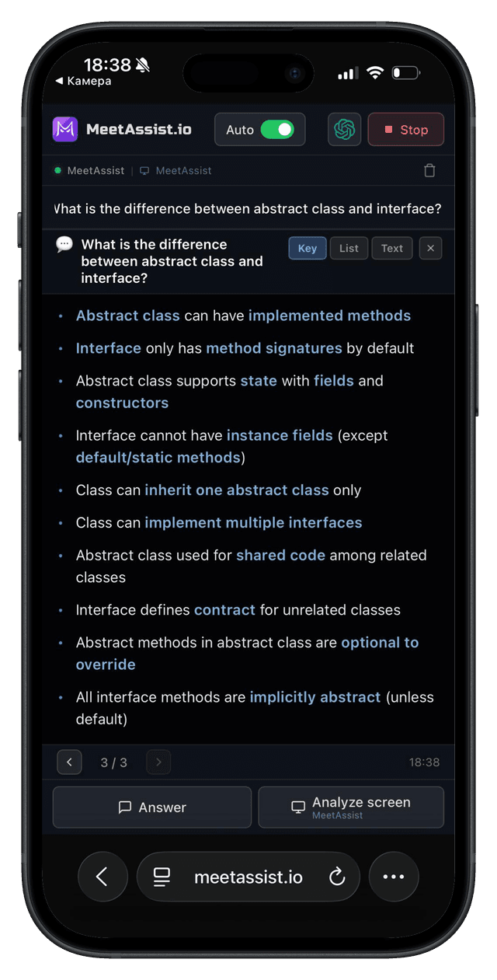The image size is (497, 980).
Task: Open the MeetAssist.io app logo
Action: pyautogui.click(x=65, y=129)
